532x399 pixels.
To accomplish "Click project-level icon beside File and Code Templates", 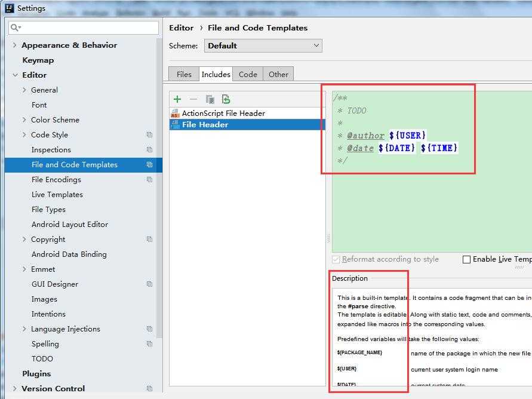I will pos(149,164).
